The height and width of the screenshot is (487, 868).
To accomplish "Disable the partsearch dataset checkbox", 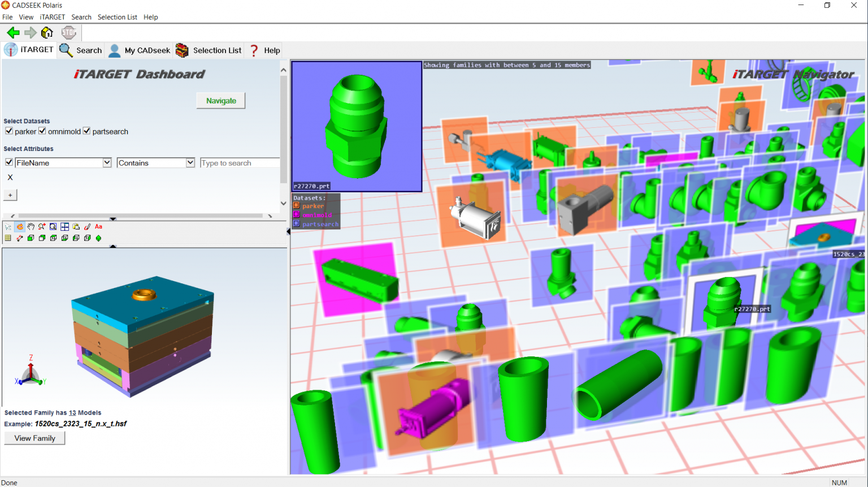I will click(x=86, y=131).
